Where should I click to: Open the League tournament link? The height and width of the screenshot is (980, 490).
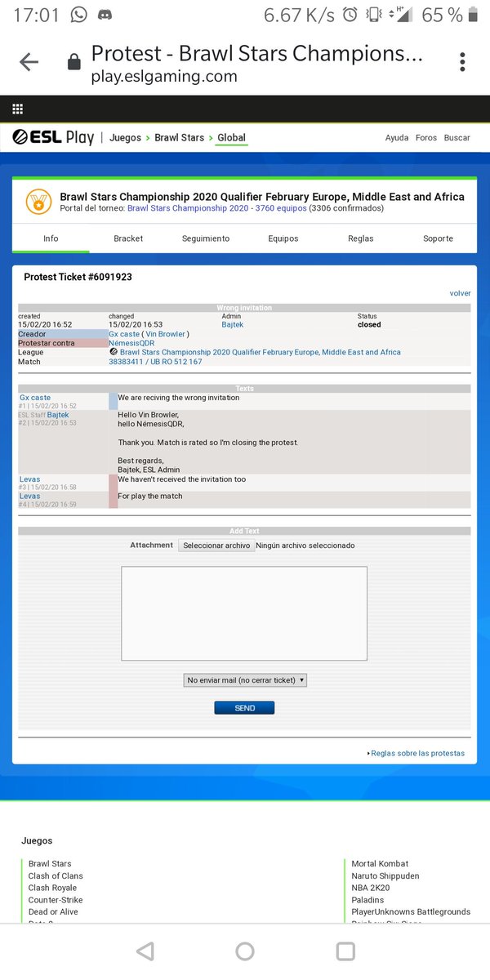[261, 352]
